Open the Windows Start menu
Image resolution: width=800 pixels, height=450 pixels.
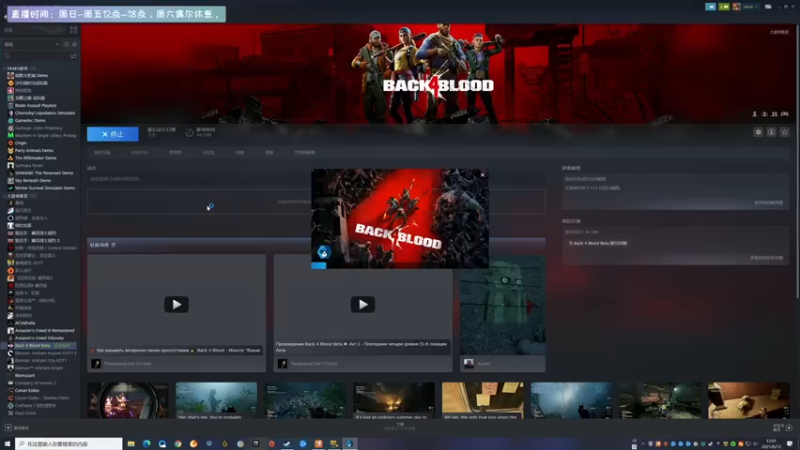coord(7,444)
